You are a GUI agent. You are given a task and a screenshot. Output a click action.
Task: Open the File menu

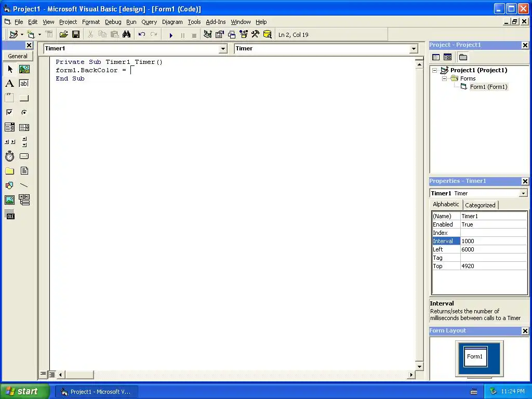[x=19, y=22]
